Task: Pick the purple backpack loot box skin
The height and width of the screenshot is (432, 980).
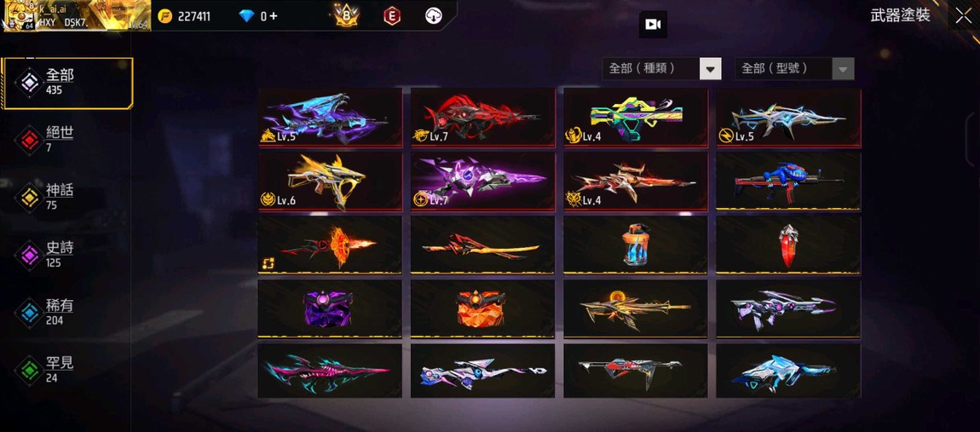Action: tap(330, 308)
